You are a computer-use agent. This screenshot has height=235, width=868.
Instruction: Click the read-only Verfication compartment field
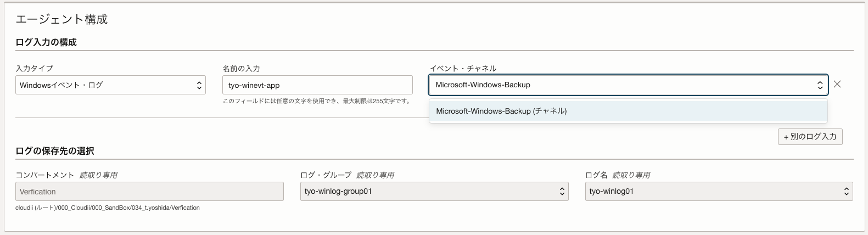(x=149, y=192)
